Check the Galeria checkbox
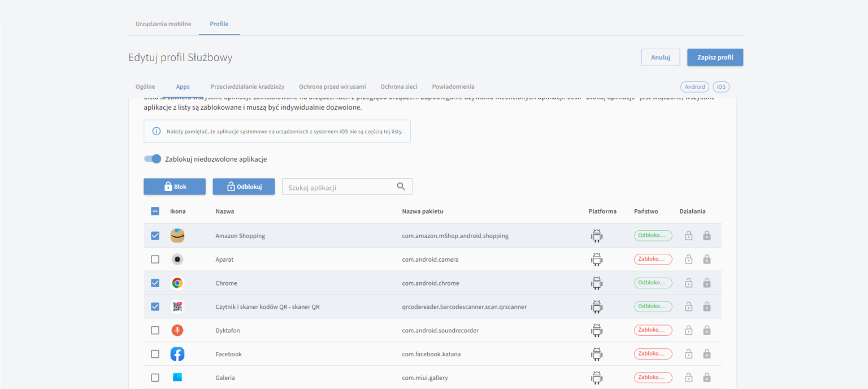 click(x=155, y=378)
